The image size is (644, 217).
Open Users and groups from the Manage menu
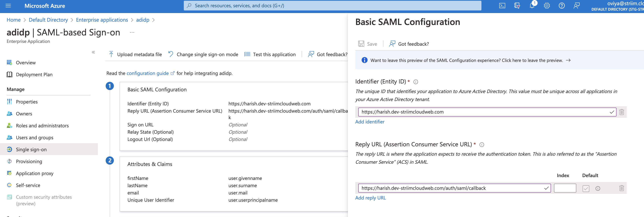[34, 137]
